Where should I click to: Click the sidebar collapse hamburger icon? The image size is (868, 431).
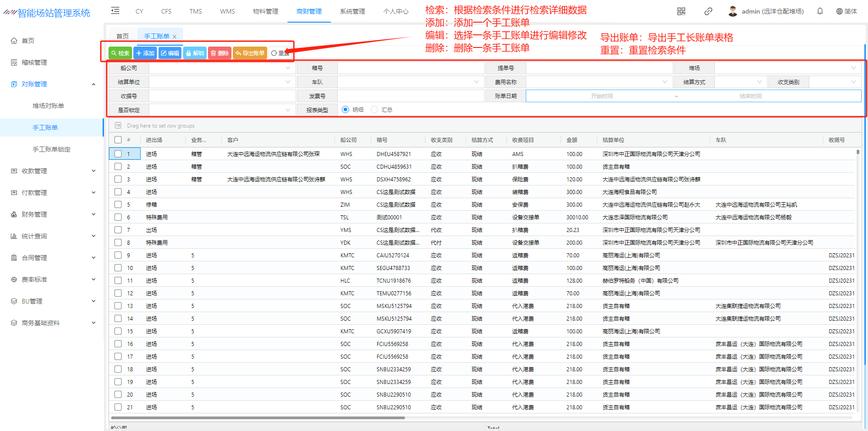point(115,11)
